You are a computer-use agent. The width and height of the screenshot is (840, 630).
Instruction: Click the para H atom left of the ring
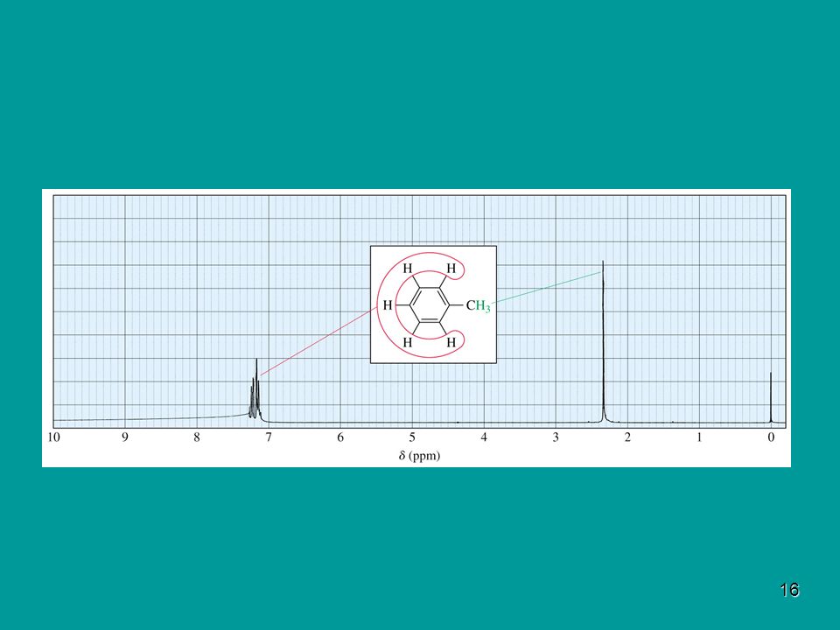[388, 305]
